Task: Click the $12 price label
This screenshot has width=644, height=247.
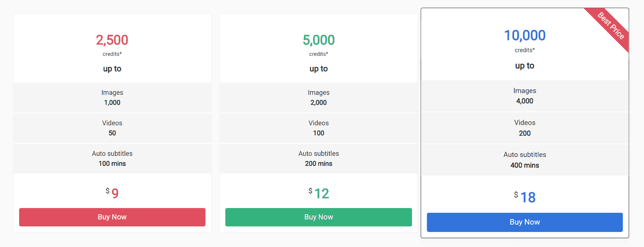Action: pos(319,193)
